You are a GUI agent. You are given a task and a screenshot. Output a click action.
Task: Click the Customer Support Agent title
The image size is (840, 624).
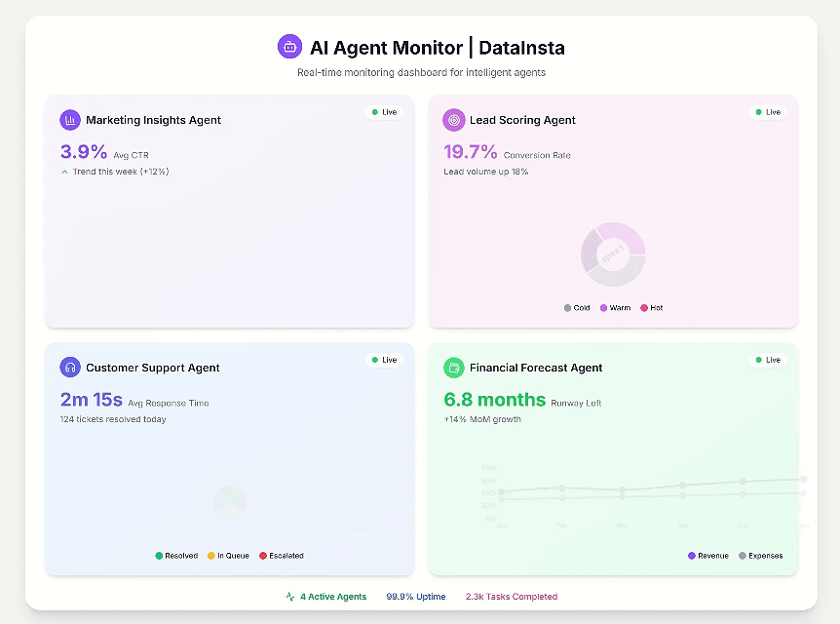pyautogui.click(x=153, y=368)
